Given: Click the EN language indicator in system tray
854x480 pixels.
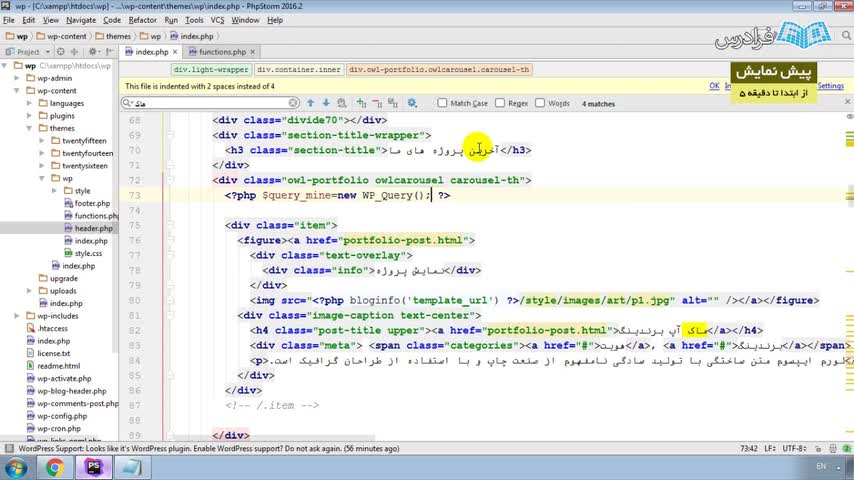Looking at the screenshot, I should (x=821, y=466).
